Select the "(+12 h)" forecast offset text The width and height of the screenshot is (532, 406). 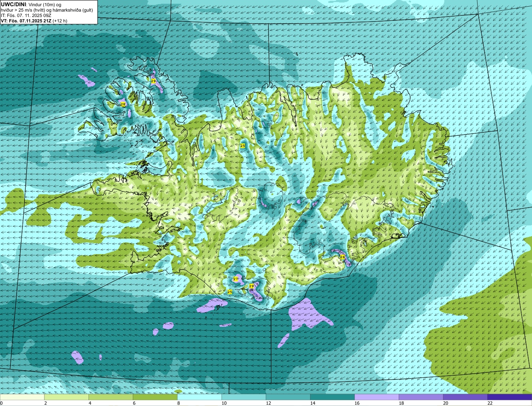tap(60, 21)
